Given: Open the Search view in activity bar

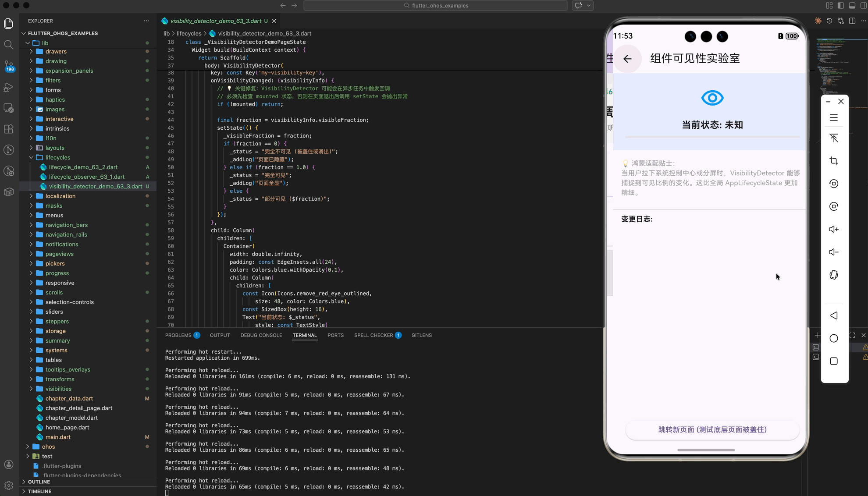Looking at the screenshot, I should point(9,44).
